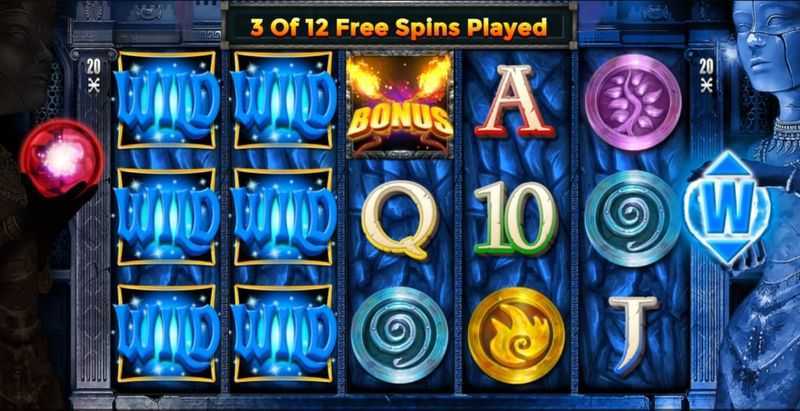Click the BONUS symbol with flames
The image size is (800, 411).
pyautogui.click(x=399, y=105)
